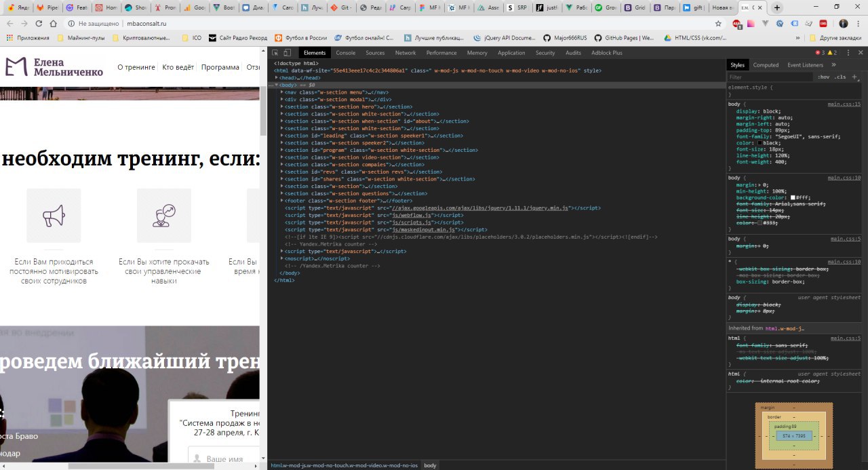Image resolution: width=868 pixels, height=470 pixels.
Task: Toggle the .cls class editor panel
Action: (x=840, y=77)
